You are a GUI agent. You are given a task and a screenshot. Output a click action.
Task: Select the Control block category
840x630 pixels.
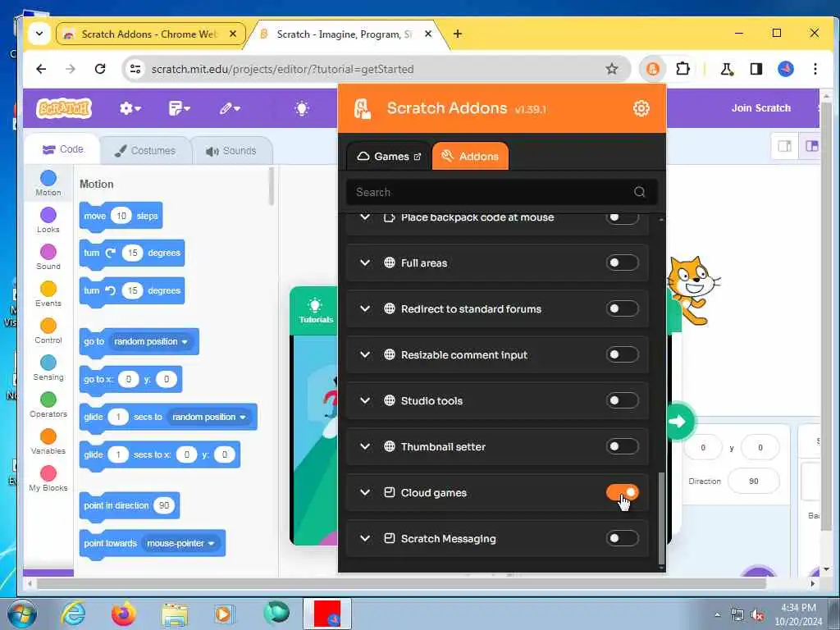[x=48, y=331]
